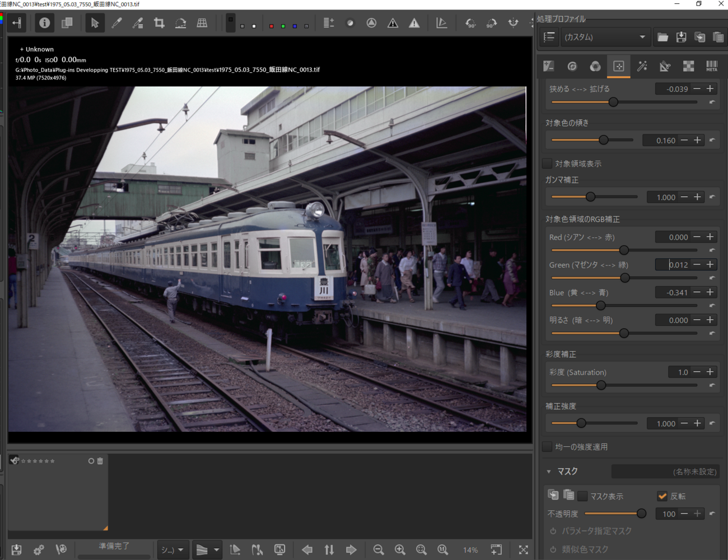Rotate the image 90 degrees left
Screen dimensions: 728x560
pos(470,23)
